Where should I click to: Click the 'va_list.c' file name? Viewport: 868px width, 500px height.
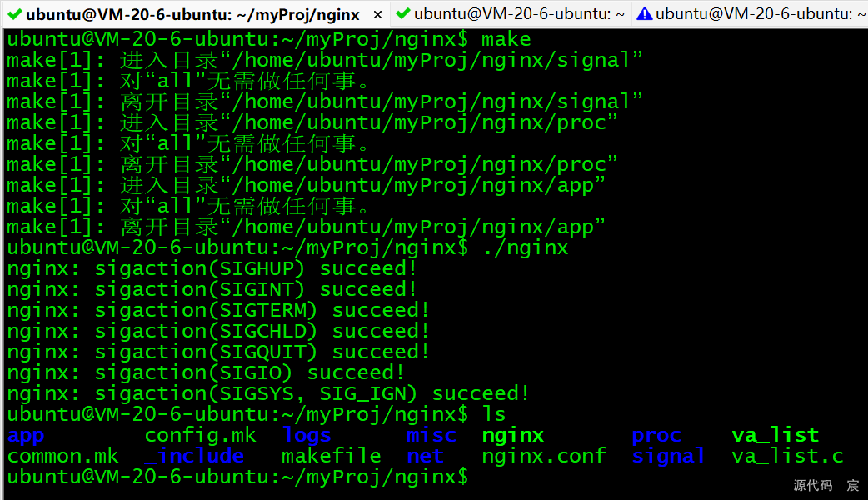click(x=788, y=456)
